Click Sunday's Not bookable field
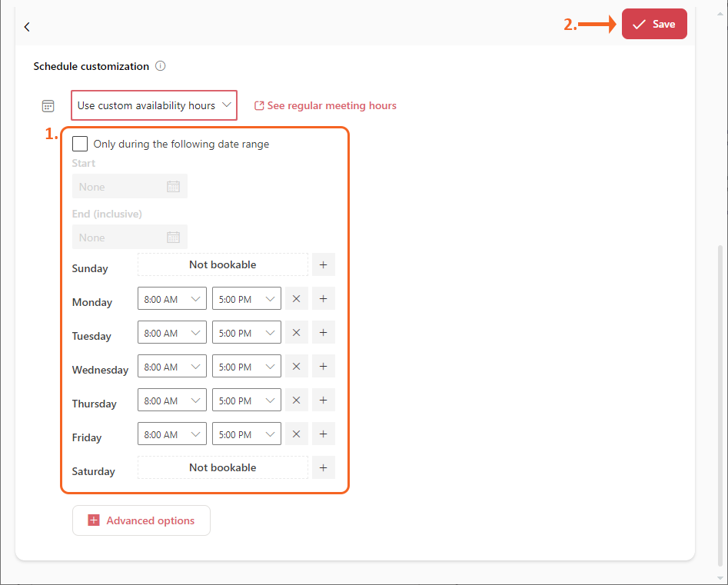This screenshot has height=585, width=728. click(222, 264)
